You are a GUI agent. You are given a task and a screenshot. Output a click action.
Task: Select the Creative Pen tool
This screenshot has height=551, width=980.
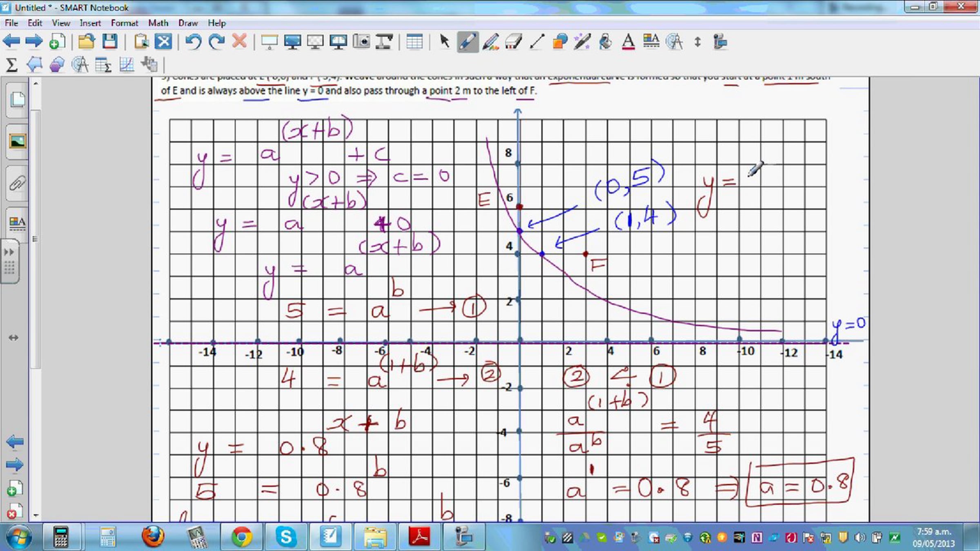point(490,42)
